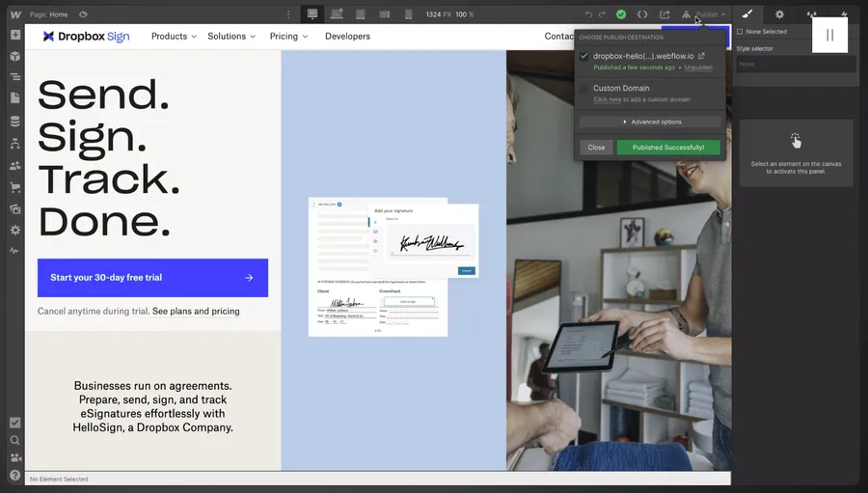Open the Page: Home switcher
This screenshot has height=493, width=868.
click(49, 14)
